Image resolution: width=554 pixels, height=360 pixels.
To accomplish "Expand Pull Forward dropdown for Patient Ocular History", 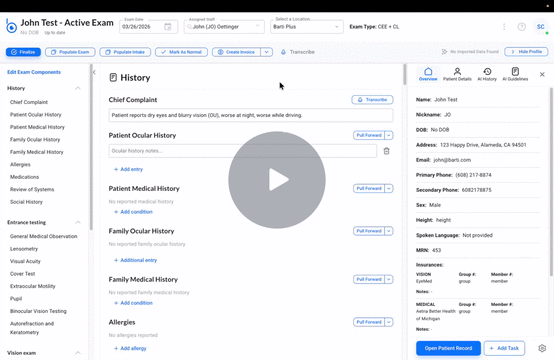I will click(389, 135).
